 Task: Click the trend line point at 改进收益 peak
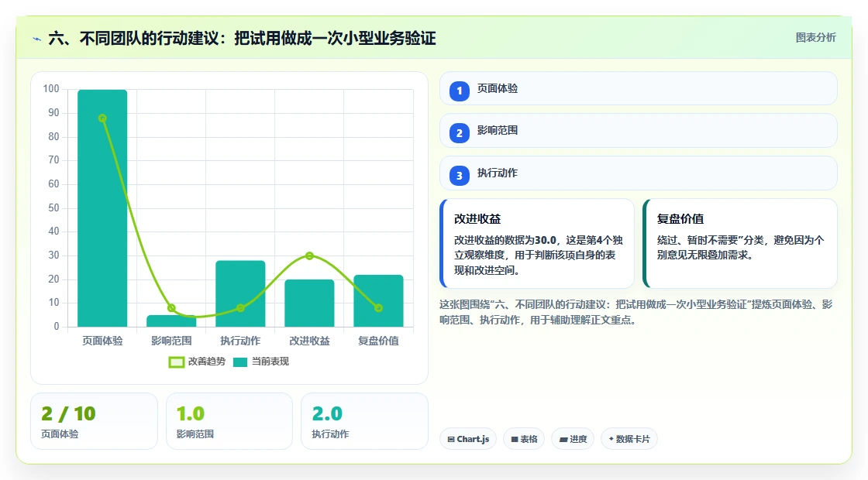click(x=309, y=255)
